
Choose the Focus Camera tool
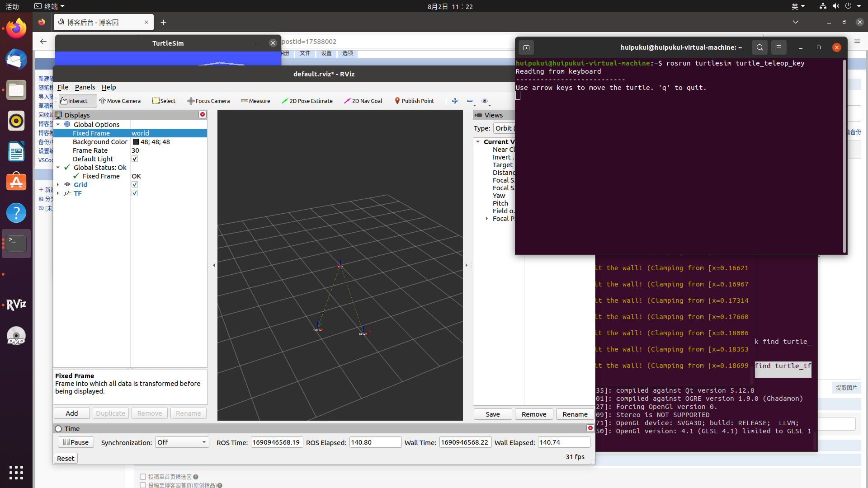[208, 101]
